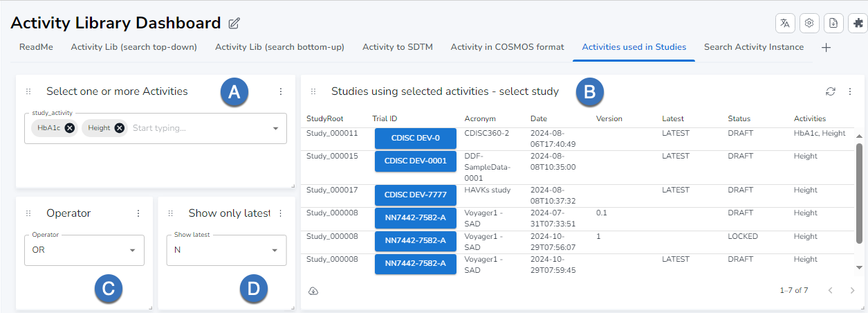Click scrollbar up arrow in Studies table
The width and height of the screenshot is (868, 313).
coord(860,136)
